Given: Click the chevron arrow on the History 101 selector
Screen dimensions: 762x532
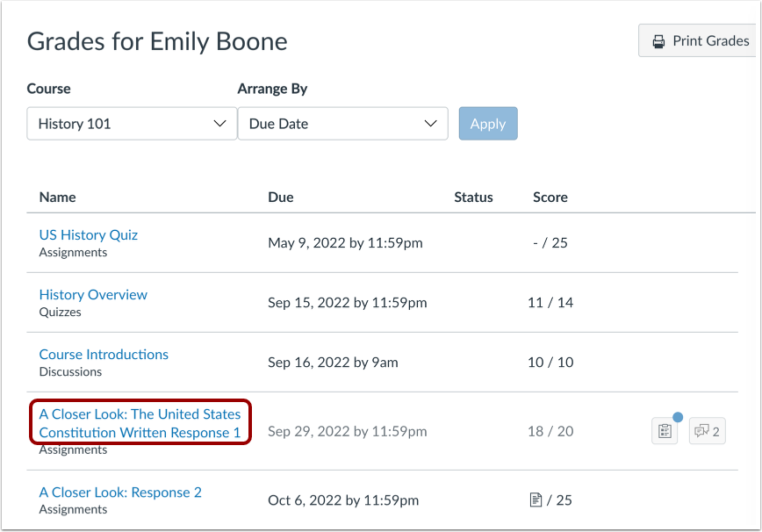Looking at the screenshot, I should [x=219, y=124].
